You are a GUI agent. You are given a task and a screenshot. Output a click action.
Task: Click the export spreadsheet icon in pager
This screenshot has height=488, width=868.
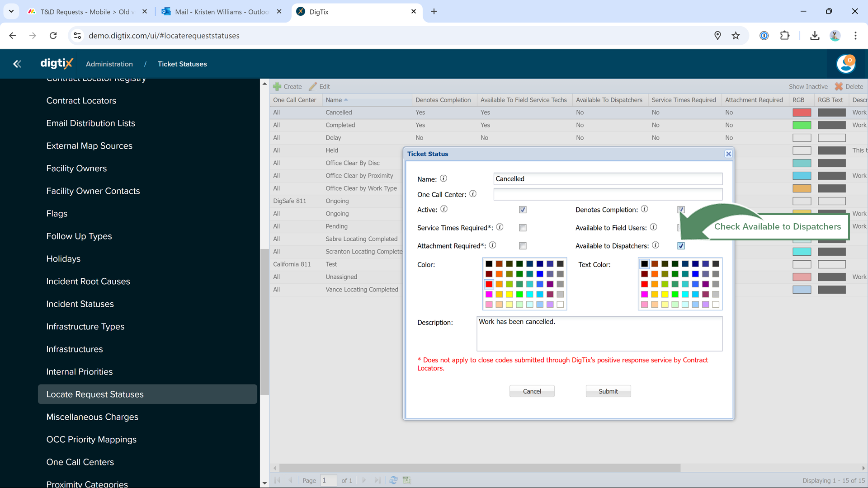pyautogui.click(x=407, y=480)
